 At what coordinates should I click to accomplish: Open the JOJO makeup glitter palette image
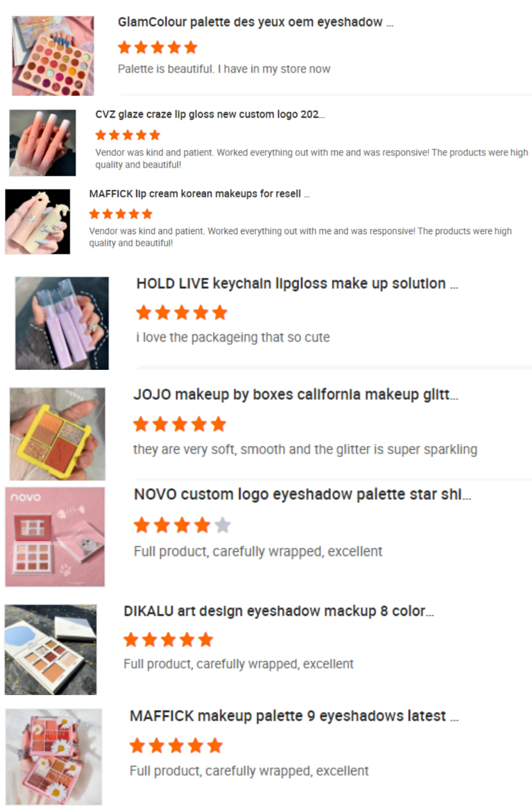pos(58,434)
